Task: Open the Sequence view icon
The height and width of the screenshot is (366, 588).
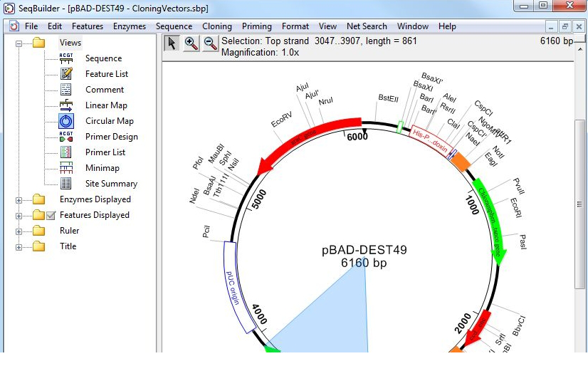Action: pyautogui.click(x=66, y=58)
